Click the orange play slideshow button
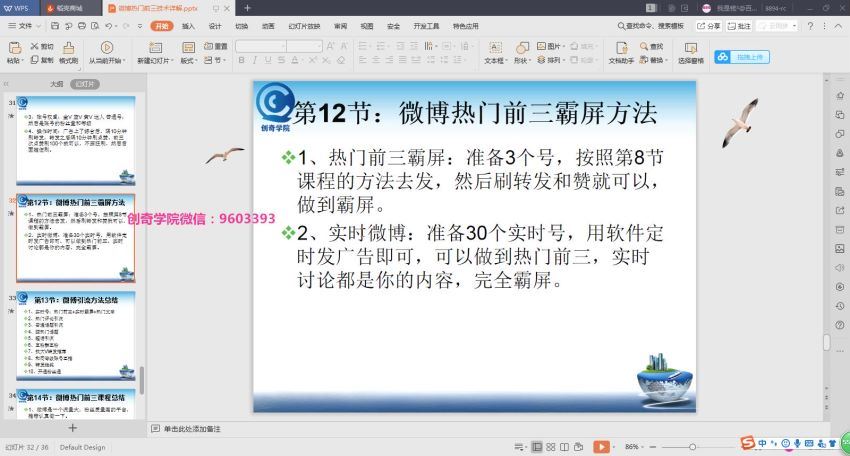Image resolution: width=850 pixels, height=456 pixels. pyautogui.click(x=601, y=447)
